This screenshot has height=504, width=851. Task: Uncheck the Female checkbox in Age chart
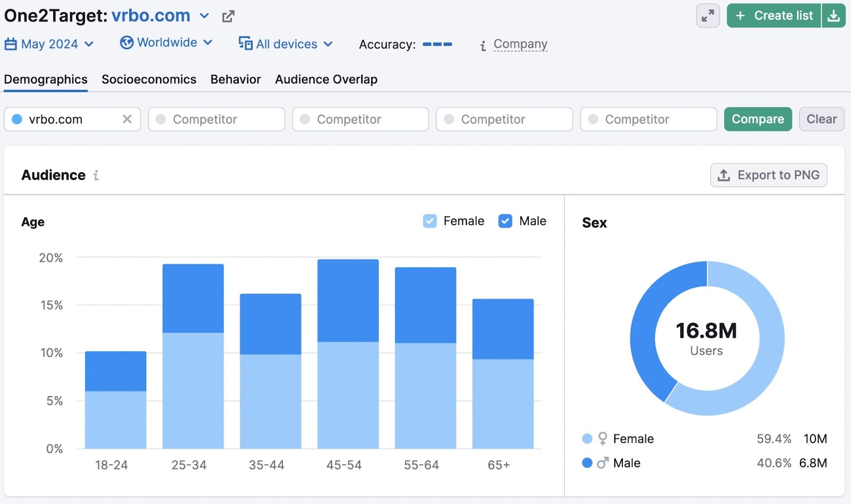430,221
